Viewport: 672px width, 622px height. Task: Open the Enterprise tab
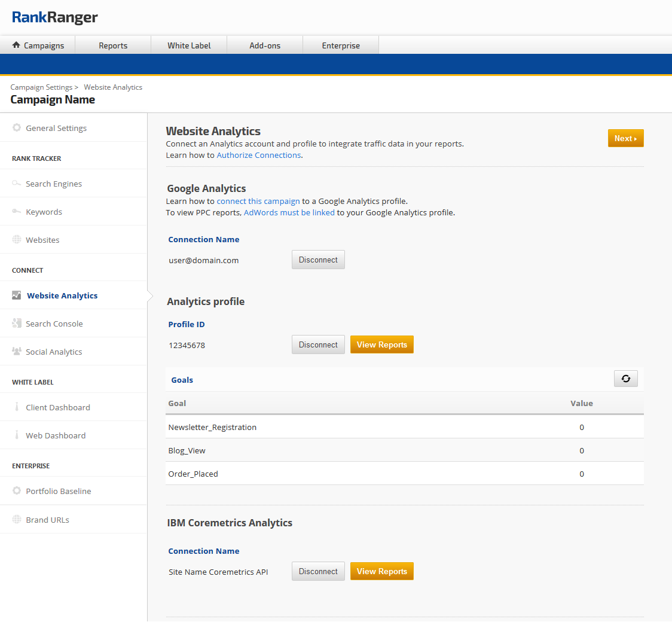pos(341,45)
